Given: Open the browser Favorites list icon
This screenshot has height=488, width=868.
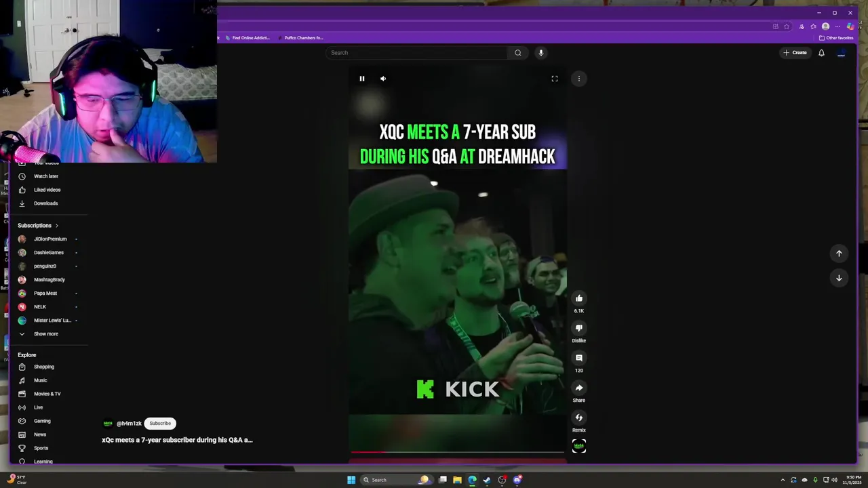Looking at the screenshot, I should (x=813, y=26).
